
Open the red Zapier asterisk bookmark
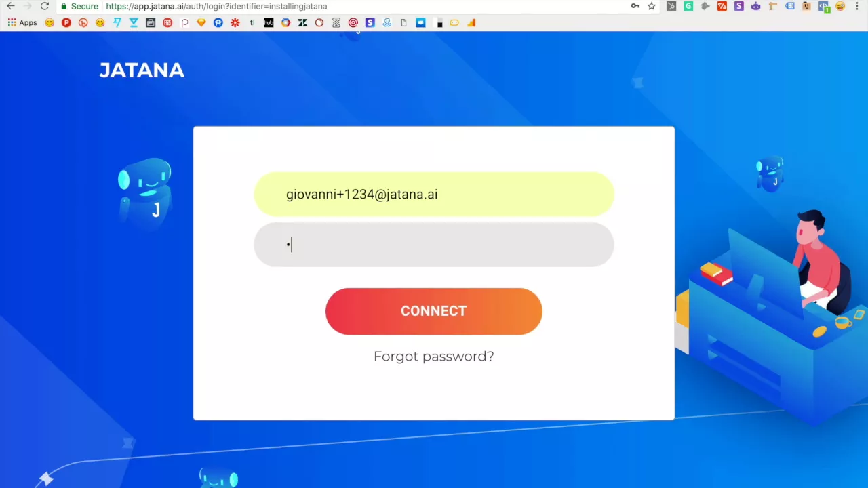235,22
